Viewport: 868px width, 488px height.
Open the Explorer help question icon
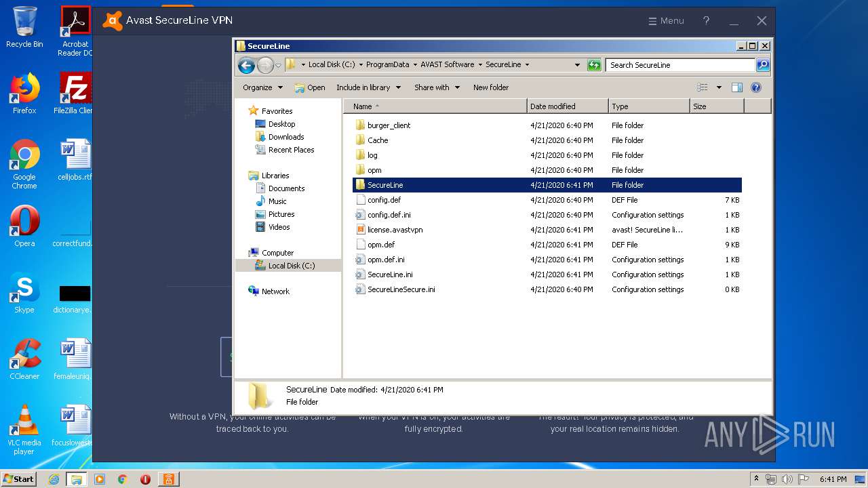[x=756, y=87]
